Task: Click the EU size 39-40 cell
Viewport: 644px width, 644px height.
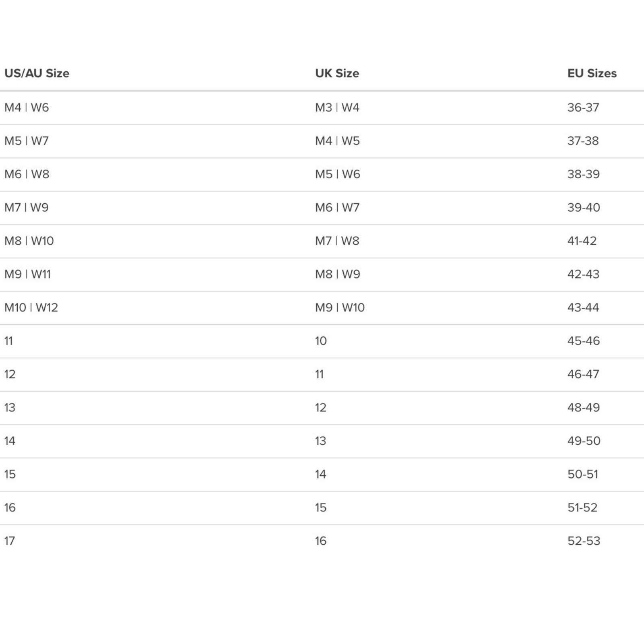Action: pyautogui.click(x=584, y=208)
